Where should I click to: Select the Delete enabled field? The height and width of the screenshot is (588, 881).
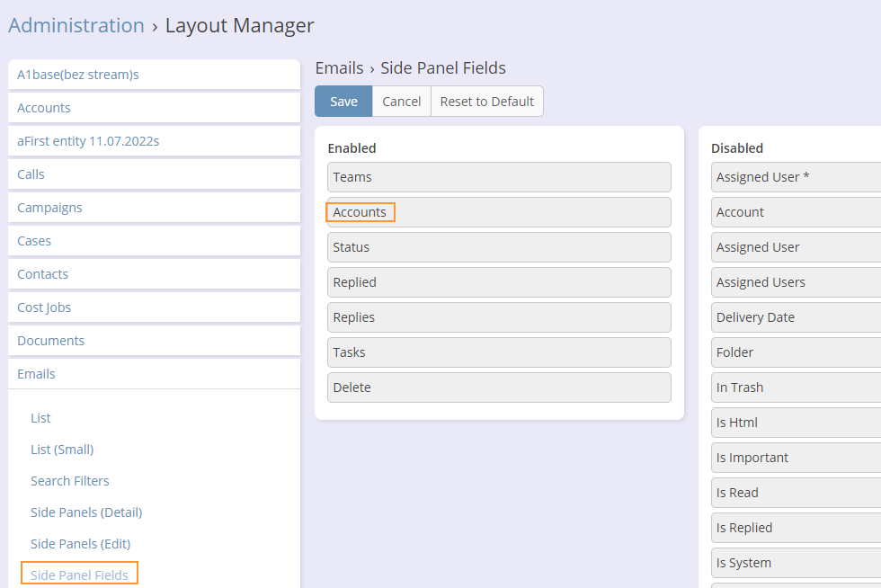tap(499, 388)
